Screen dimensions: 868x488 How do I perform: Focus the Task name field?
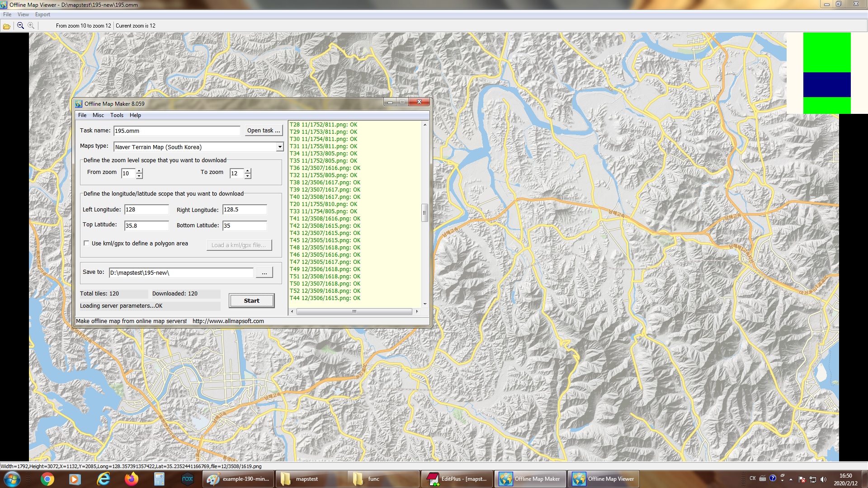tap(177, 131)
